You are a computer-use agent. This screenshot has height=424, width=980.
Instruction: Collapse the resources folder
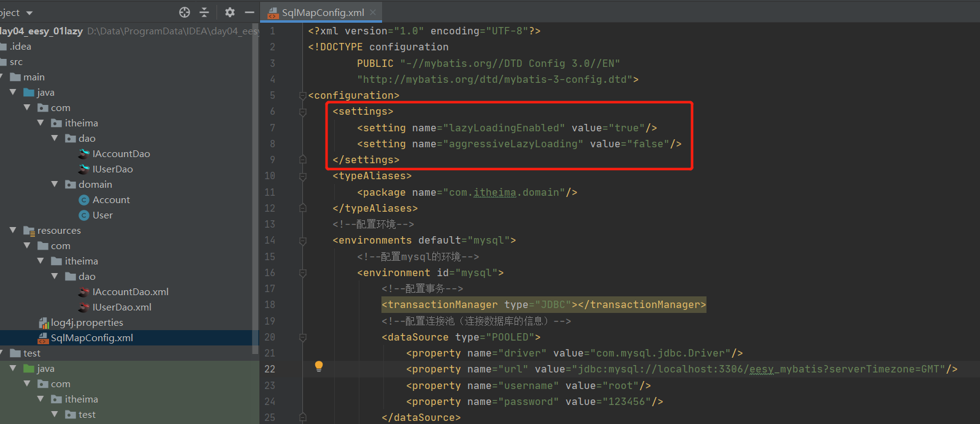(13, 230)
